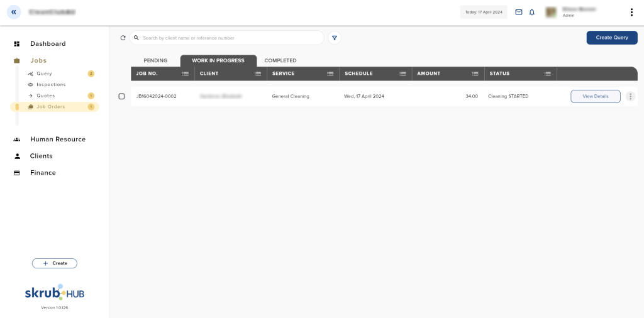The width and height of the screenshot is (644, 318).
Task: Open the filter funnel icon
Action: point(335,38)
